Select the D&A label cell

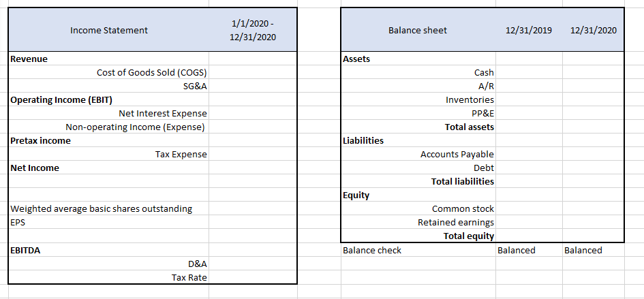[x=109, y=264]
